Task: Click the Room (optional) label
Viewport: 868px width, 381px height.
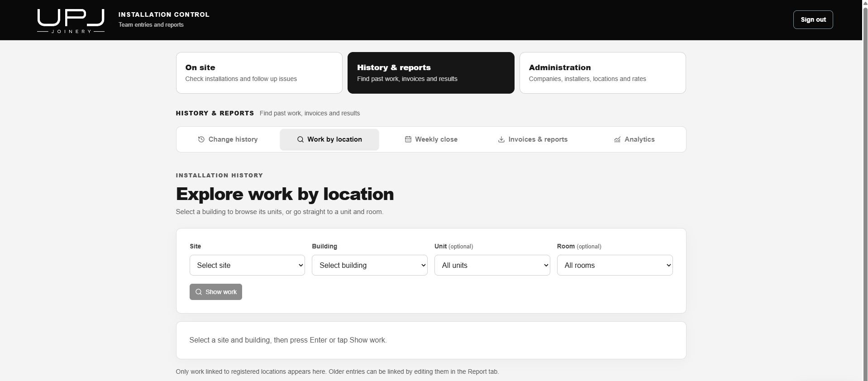Action: [579, 246]
